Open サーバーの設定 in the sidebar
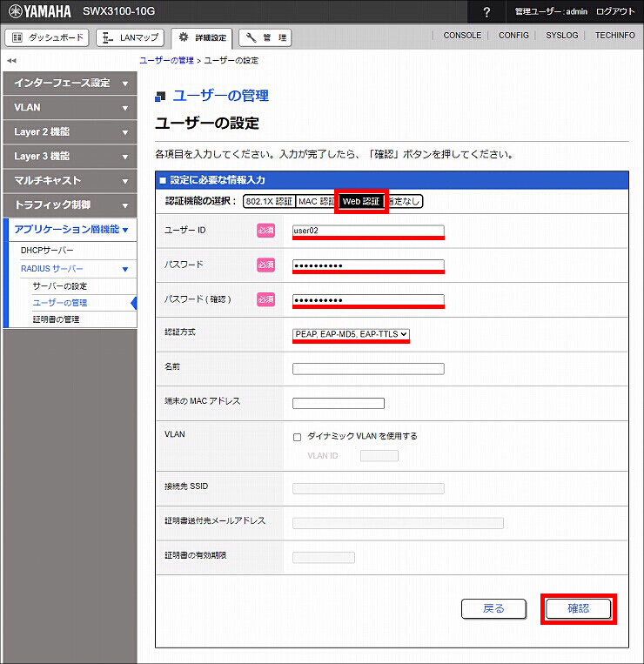 tap(60, 286)
